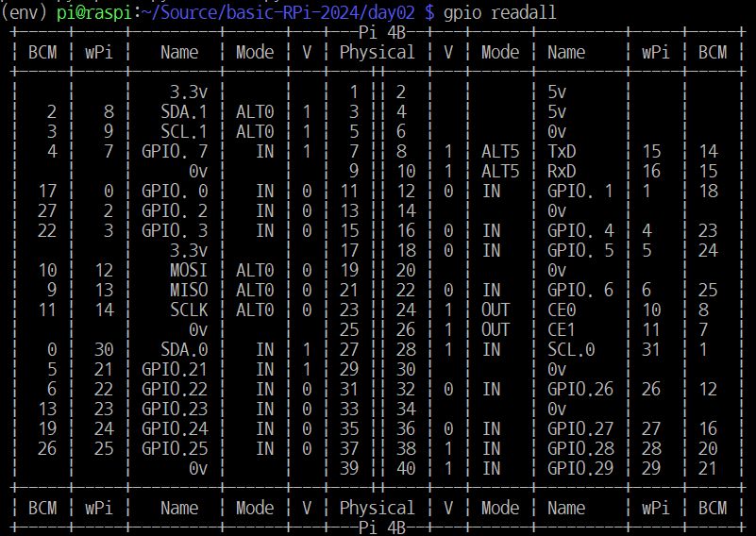
Task: Select the 'GPIO. 7' name cell
Action: click(175, 151)
